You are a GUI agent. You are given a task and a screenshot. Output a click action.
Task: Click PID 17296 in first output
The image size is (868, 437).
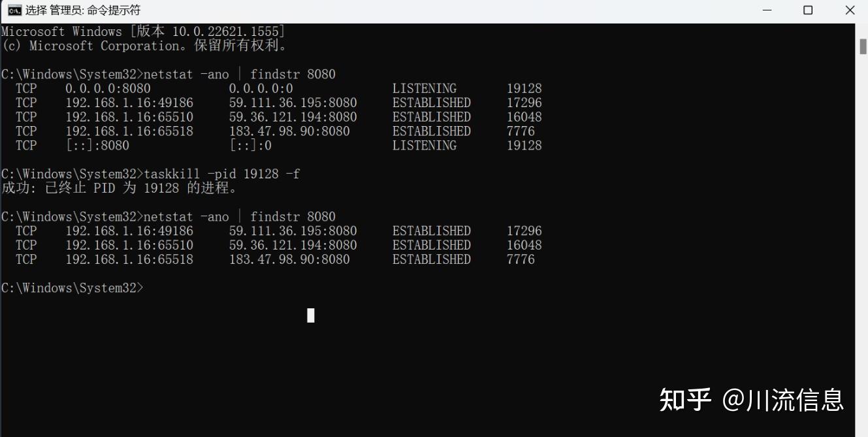524,103
